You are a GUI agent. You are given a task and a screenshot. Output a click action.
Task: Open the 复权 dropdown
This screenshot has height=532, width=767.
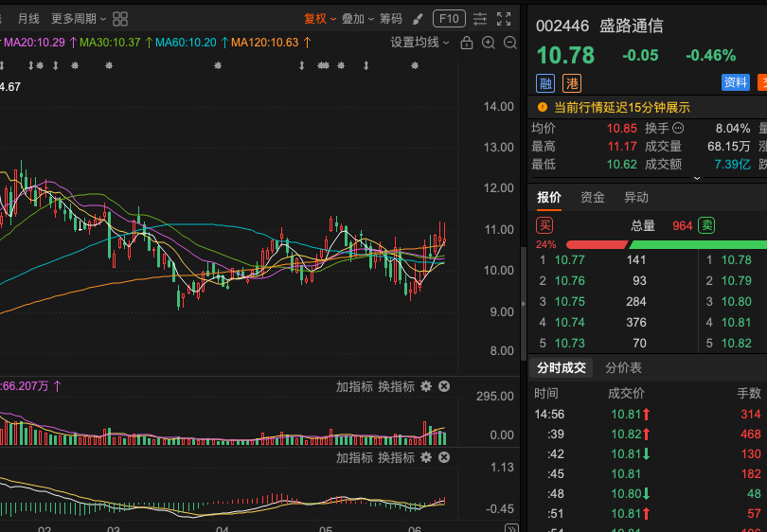point(320,19)
